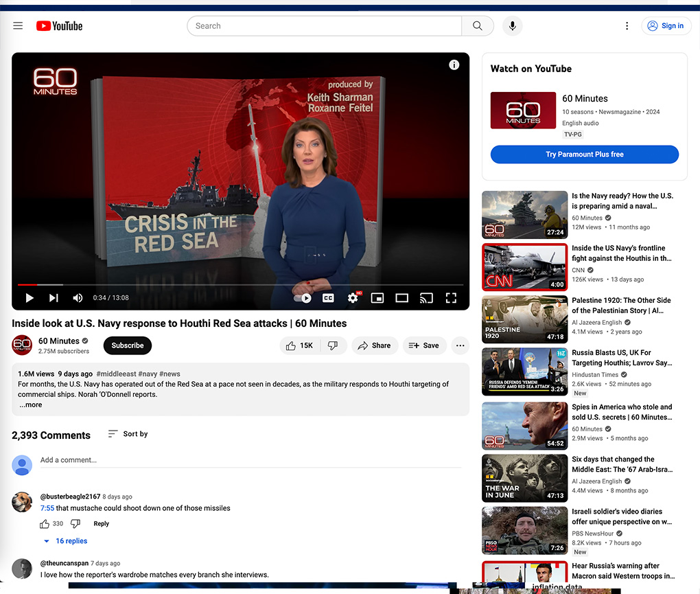Play the video
This screenshot has width=700, height=594.
click(30, 298)
